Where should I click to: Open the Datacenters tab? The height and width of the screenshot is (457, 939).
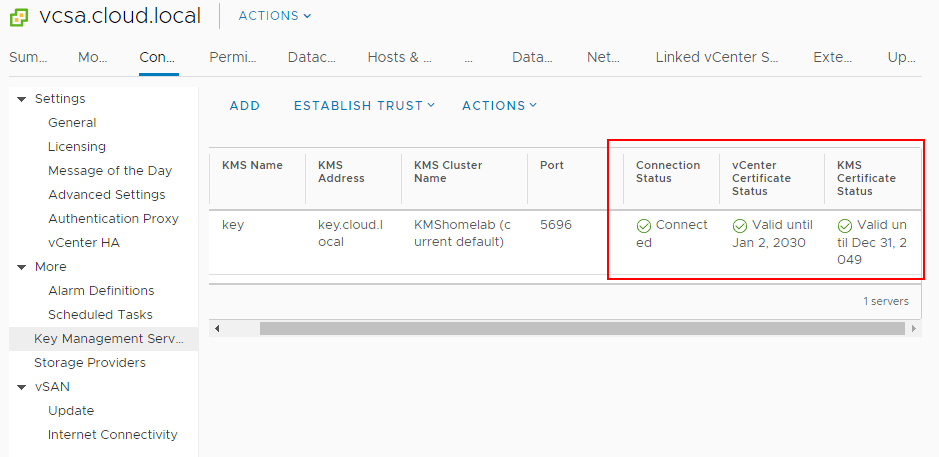pos(312,57)
